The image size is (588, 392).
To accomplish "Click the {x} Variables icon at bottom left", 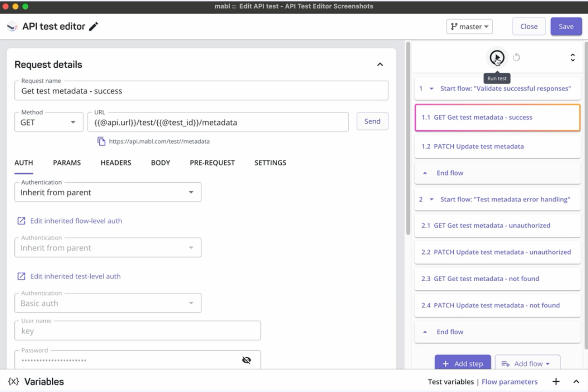I will point(14,381).
